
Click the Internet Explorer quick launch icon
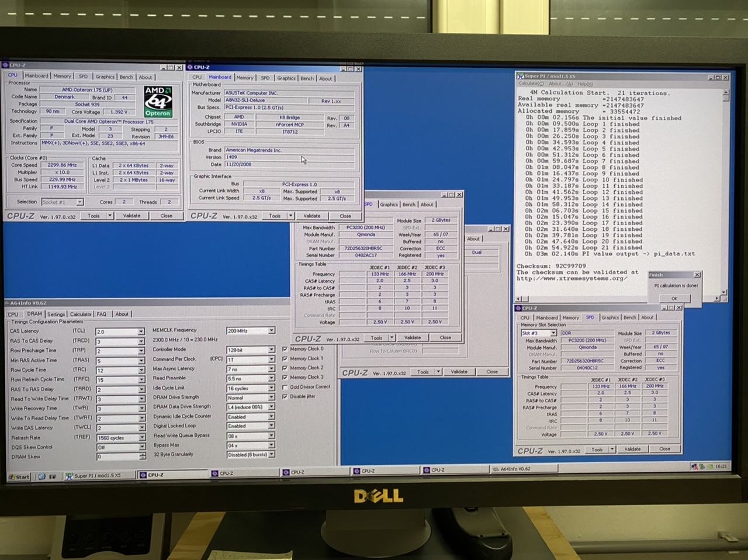(x=41, y=476)
